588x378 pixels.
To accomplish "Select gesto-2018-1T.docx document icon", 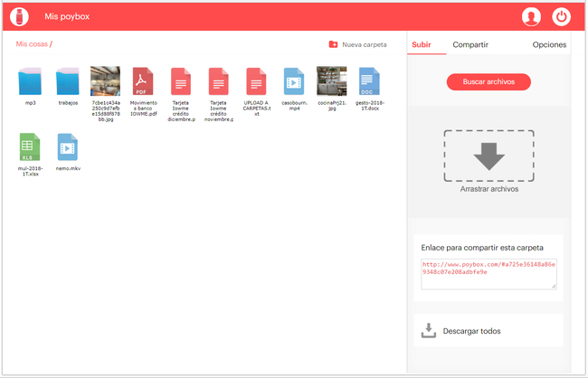I will click(369, 81).
